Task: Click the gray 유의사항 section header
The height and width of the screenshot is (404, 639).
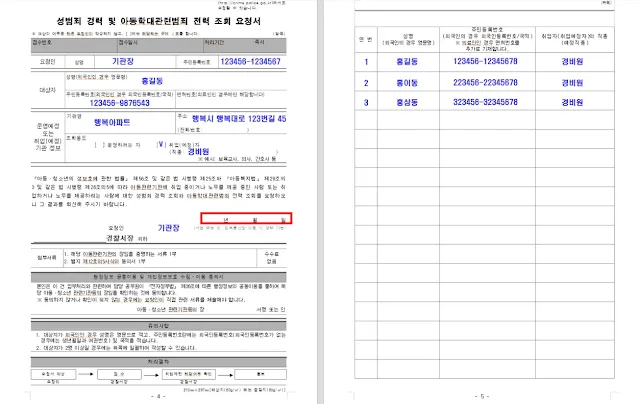Action: click(x=159, y=326)
